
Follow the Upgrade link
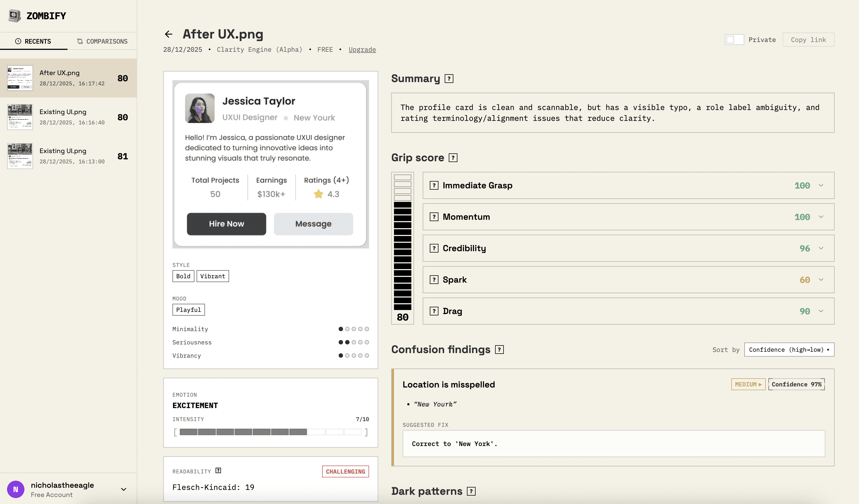[x=362, y=49]
